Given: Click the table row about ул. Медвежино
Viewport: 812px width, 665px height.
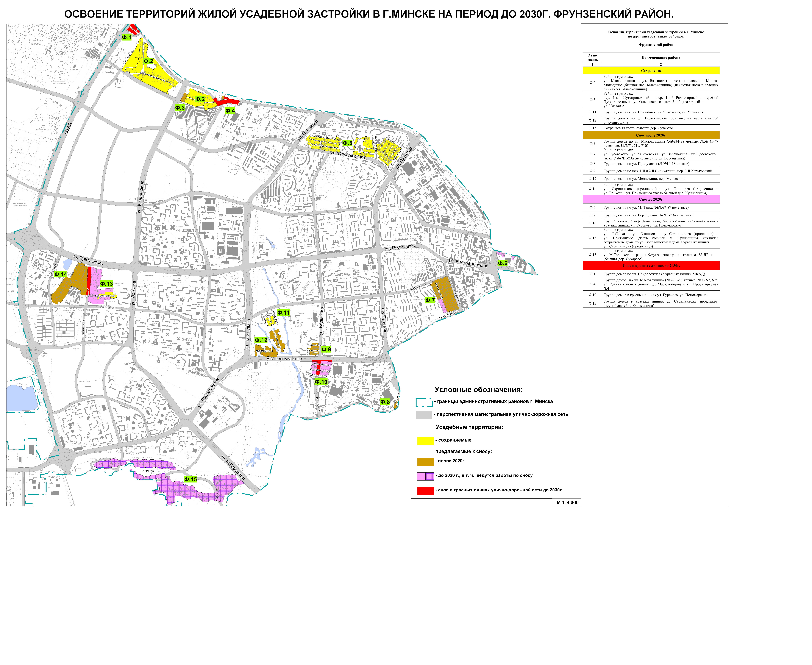Looking at the screenshot, I should click(651, 178).
